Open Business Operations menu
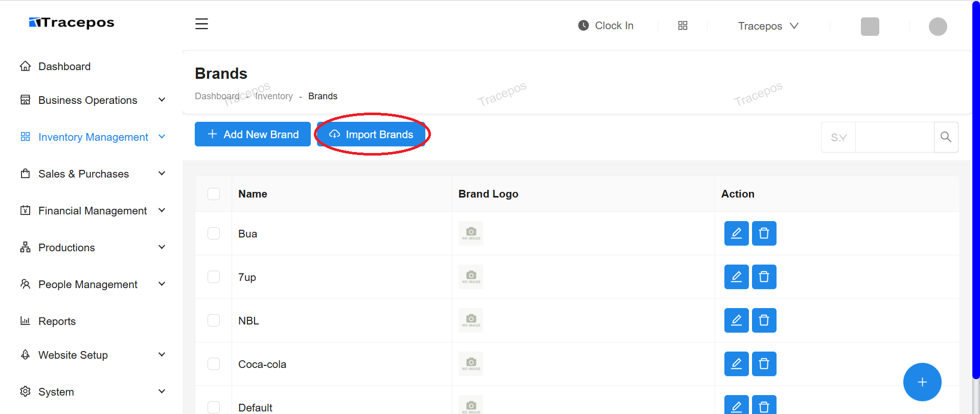Screen dimensions: 980x414 88,100
